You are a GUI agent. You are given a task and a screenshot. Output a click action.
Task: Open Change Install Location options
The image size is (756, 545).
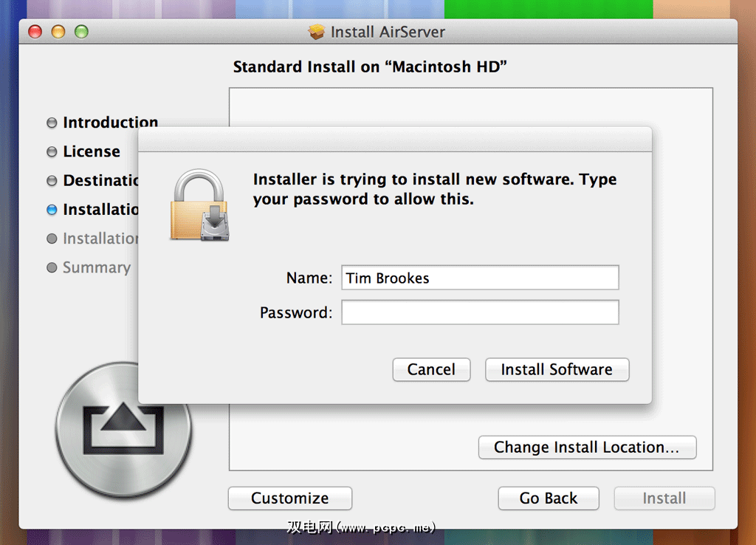(x=587, y=448)
